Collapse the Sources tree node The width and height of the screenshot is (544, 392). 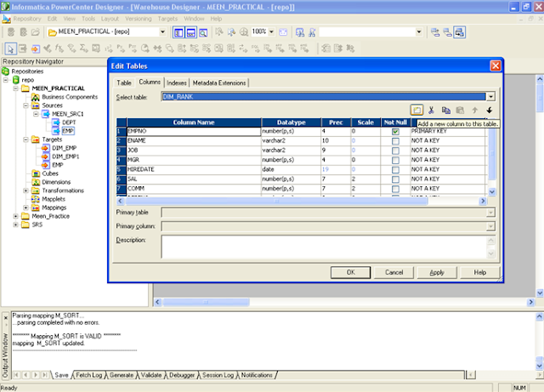(x=25, y=105)
